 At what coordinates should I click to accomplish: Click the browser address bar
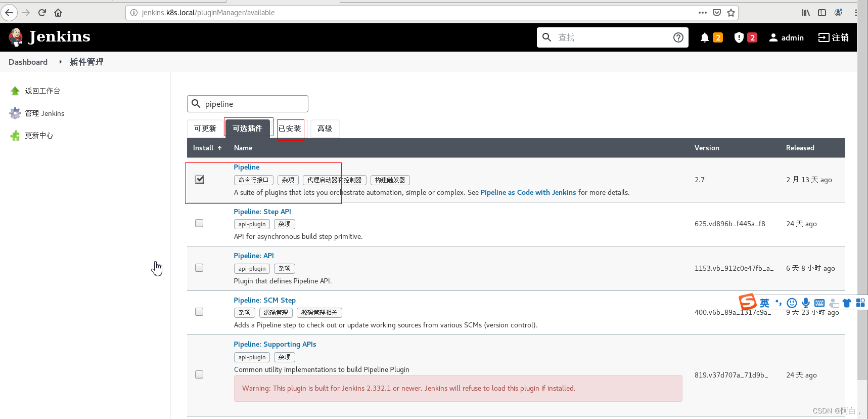432,13
